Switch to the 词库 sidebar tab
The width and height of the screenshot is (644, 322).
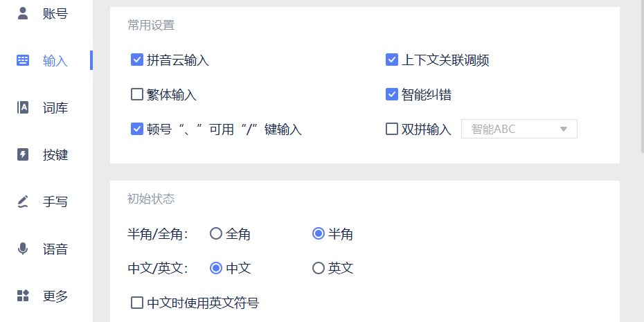tap(55, 107)
